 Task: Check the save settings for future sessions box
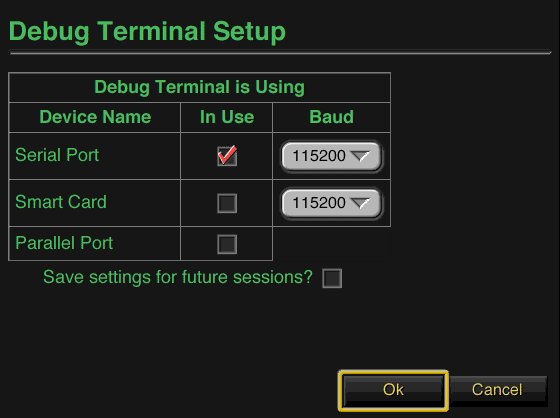coord(332,278)
